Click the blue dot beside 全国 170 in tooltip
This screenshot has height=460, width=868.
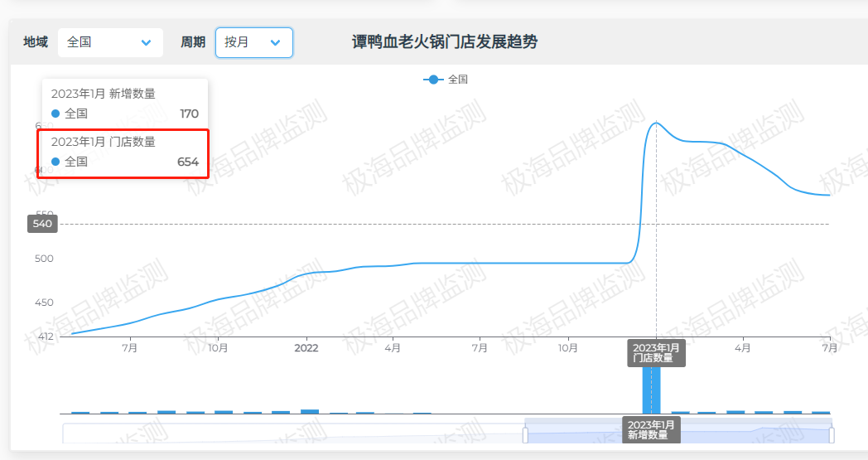(55, 114)
